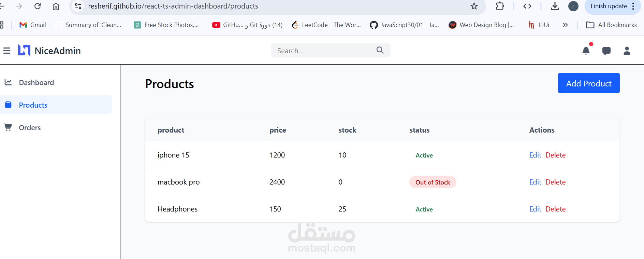Click the status column header
This screenshot has height=259, width=644.
pyautogui.click(x=419, y=130)
